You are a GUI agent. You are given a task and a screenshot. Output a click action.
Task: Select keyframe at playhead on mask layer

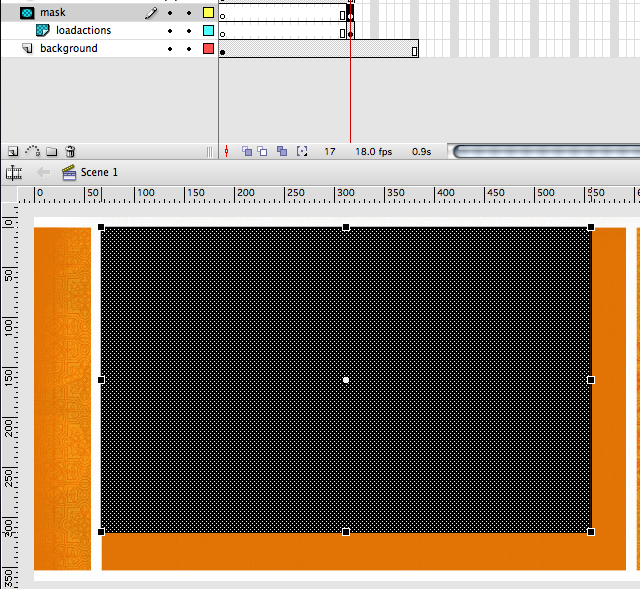coord(351,14)
